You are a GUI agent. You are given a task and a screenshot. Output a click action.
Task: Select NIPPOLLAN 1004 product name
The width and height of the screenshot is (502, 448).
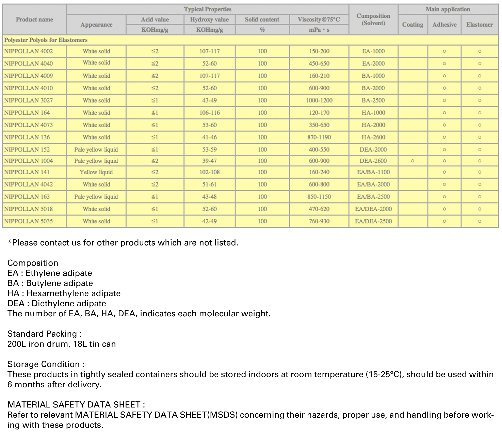point(29,161)
